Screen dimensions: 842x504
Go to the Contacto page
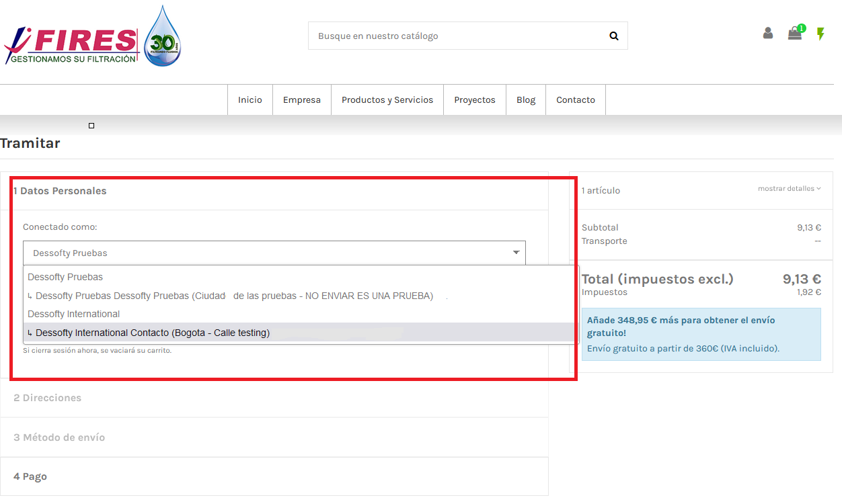pyautogui.click(x=576, y=100)
